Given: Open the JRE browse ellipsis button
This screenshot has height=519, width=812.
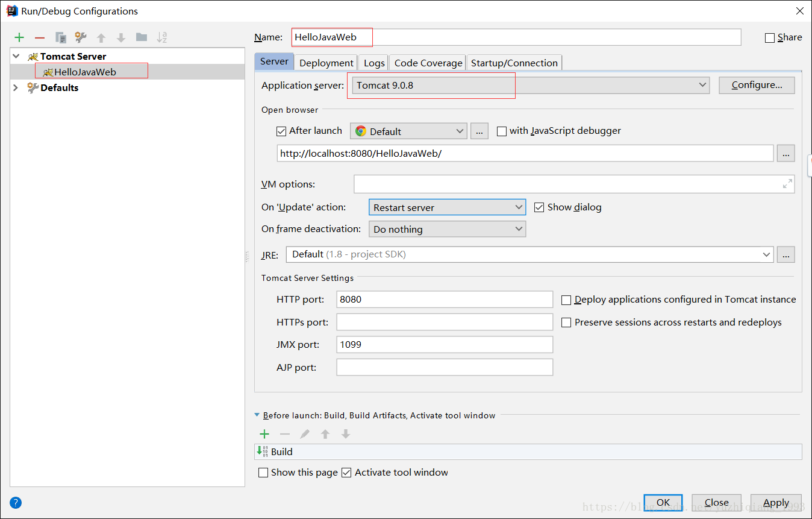Looking at the screenshot, I should pos(786,254).
